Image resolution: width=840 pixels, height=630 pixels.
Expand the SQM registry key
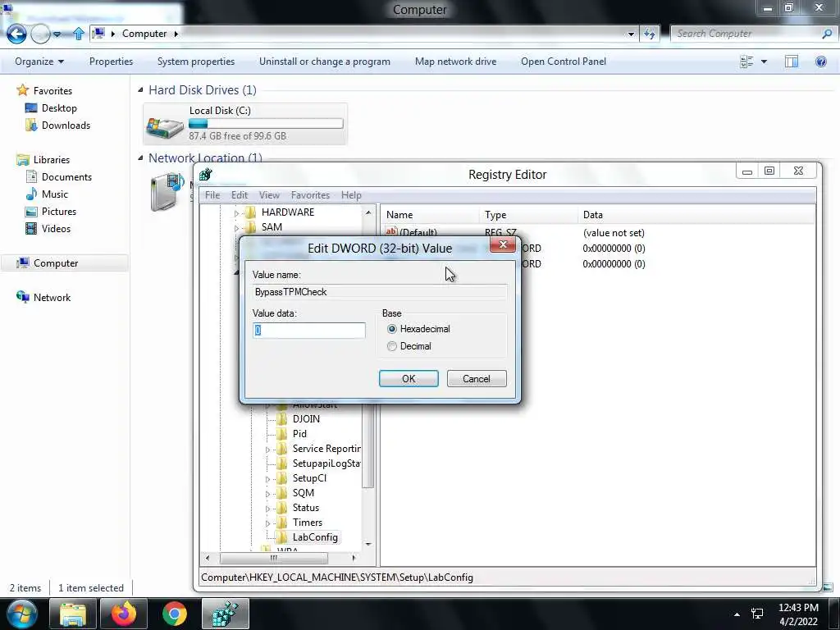coord(267,494)
